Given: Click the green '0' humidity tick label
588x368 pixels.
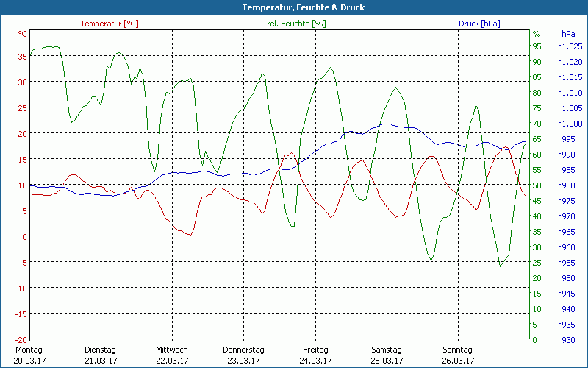Looking at the screenshot, I should click(x=535, y=340).
